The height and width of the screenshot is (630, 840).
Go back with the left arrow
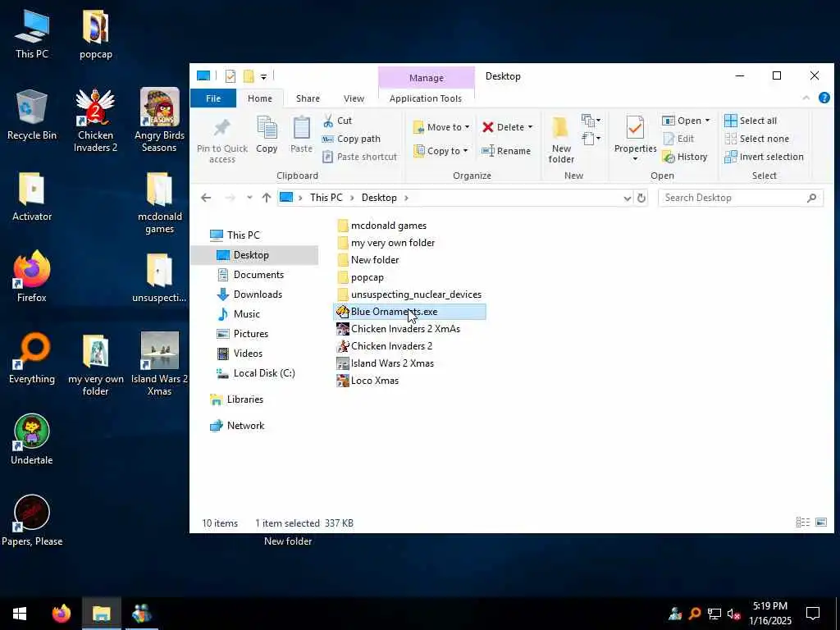click(x=206, y=198)
